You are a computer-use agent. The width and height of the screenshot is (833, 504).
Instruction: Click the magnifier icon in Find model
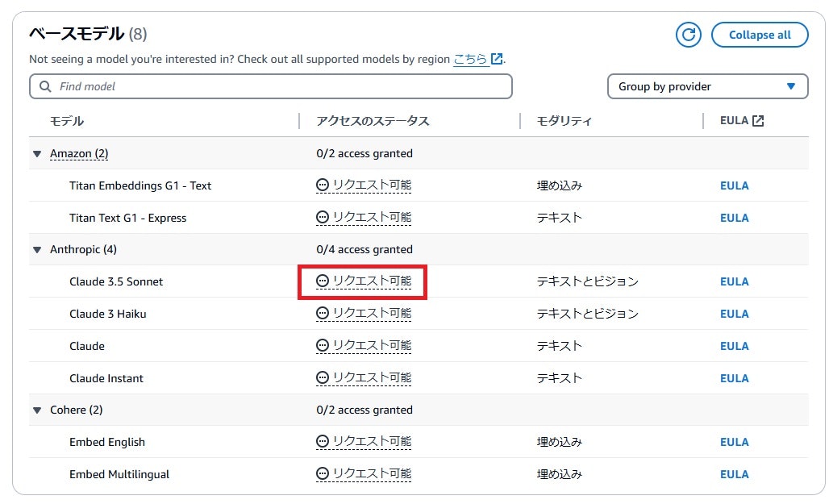click(46, 86)
